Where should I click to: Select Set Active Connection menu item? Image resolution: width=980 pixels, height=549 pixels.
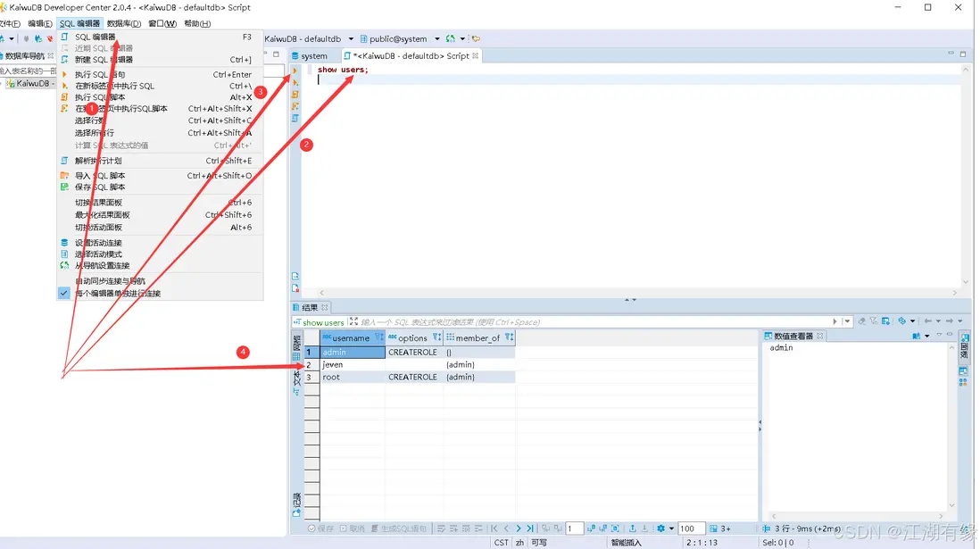tap(160, 243)
